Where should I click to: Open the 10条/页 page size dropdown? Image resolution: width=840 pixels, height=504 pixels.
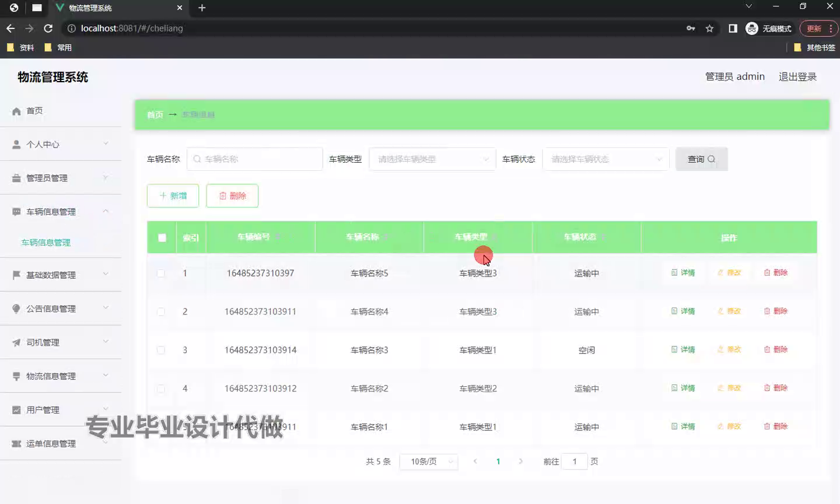click(429, 461)
